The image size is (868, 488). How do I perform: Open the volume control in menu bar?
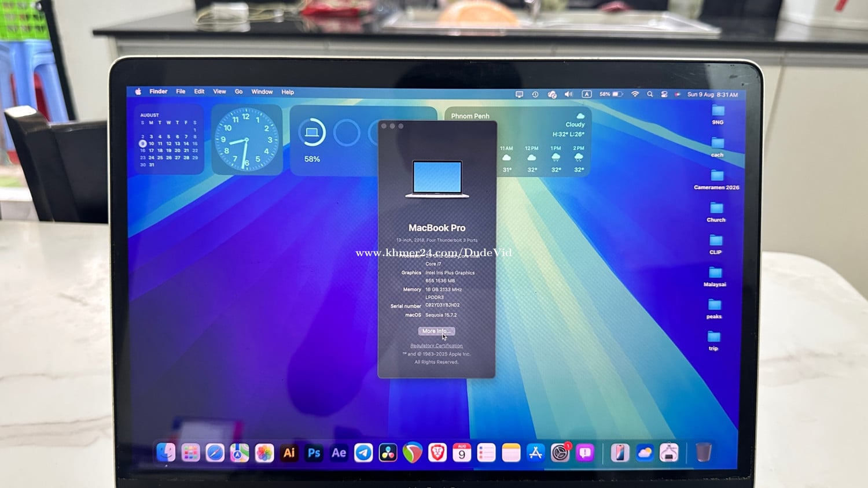[568, 94]
